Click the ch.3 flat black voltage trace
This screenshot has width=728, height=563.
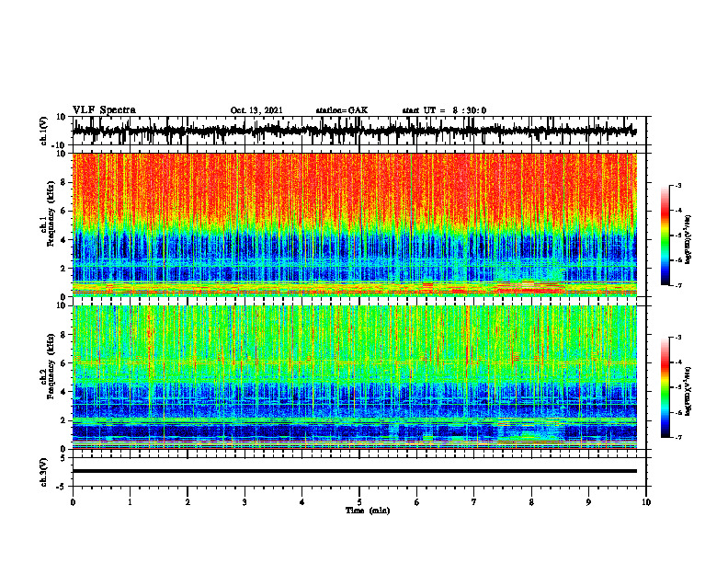pyautogui.click(x=355, y=471)
